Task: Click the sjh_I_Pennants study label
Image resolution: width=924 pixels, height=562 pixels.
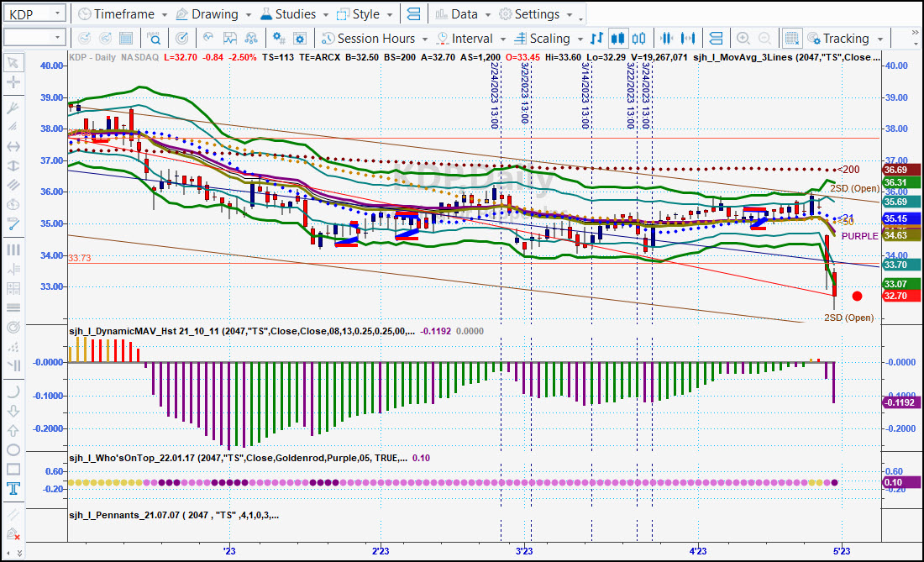Action: (x=174, y=516)
